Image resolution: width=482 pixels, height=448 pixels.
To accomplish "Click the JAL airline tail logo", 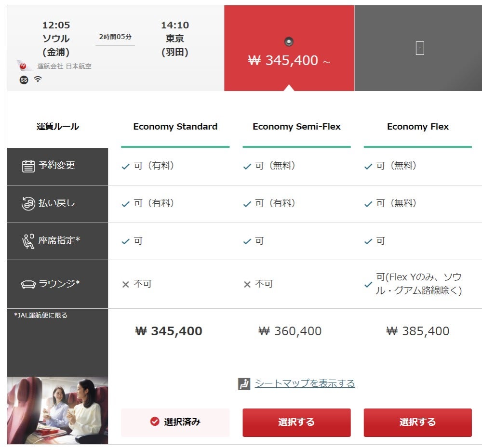I will point(24,66).
